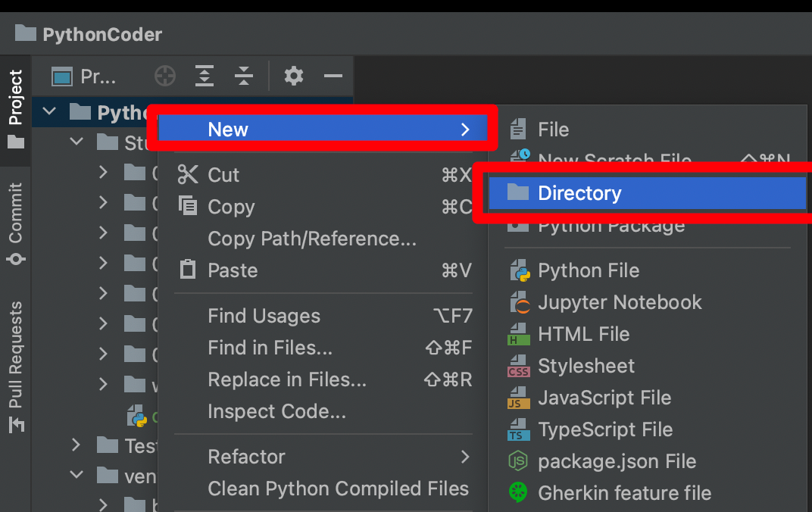Screen dimensions: 812x512
Task: Hide the Project panel with the minus icon
Action: (333, 76)
